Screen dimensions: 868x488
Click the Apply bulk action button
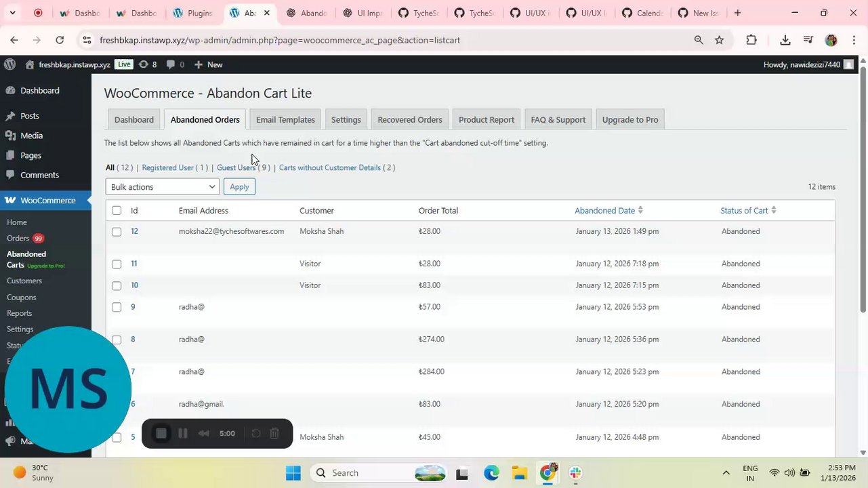239,187
